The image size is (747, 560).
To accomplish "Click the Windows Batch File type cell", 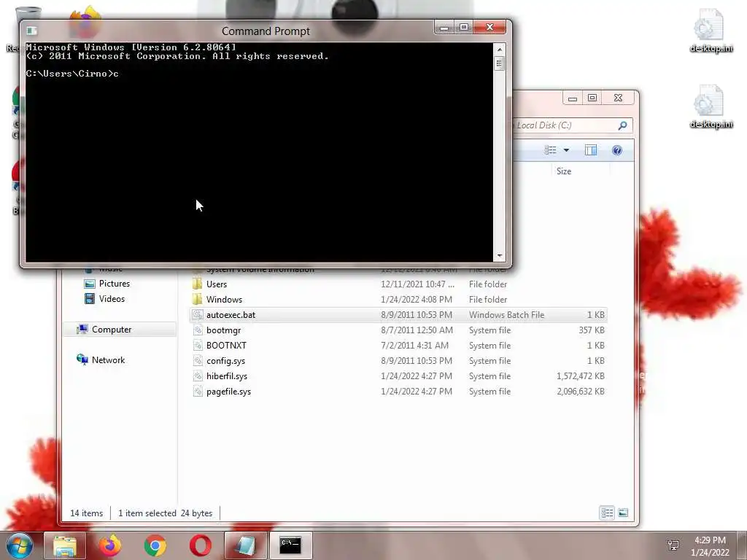I will (x=506, y=315).
